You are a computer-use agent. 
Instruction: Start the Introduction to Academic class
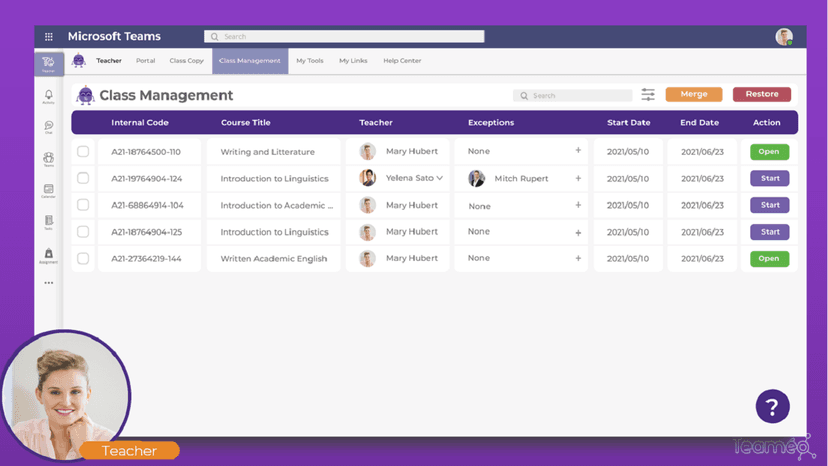[x=769, y=205]
